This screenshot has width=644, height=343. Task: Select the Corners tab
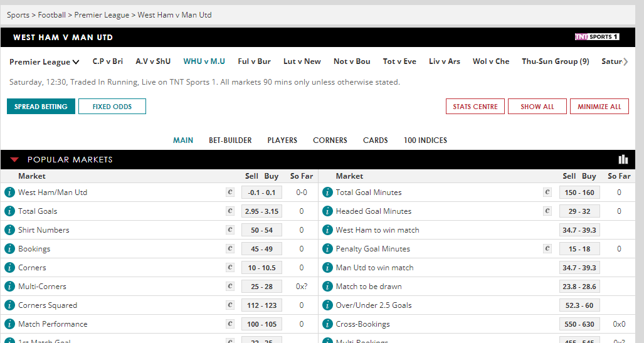pos(330,140)
